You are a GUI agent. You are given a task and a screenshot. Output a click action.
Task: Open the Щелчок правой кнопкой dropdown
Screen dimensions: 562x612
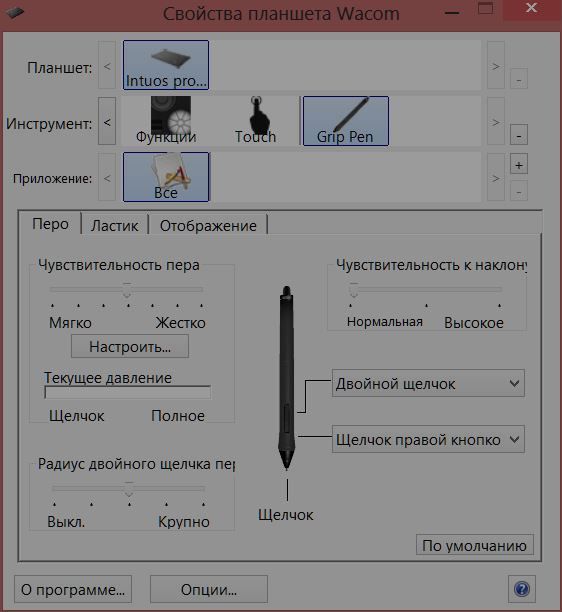[428, 439]
